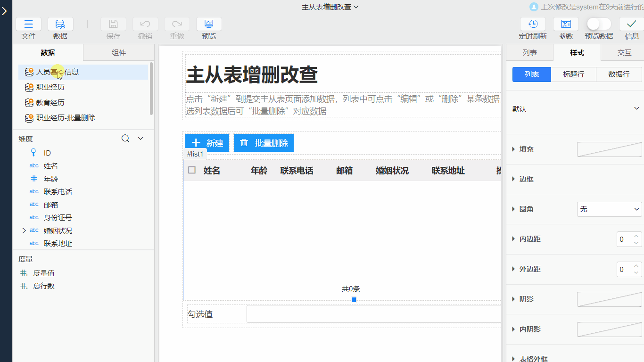Click the 人员基本信息 dataset icon
644x362 pixels.
29,72
